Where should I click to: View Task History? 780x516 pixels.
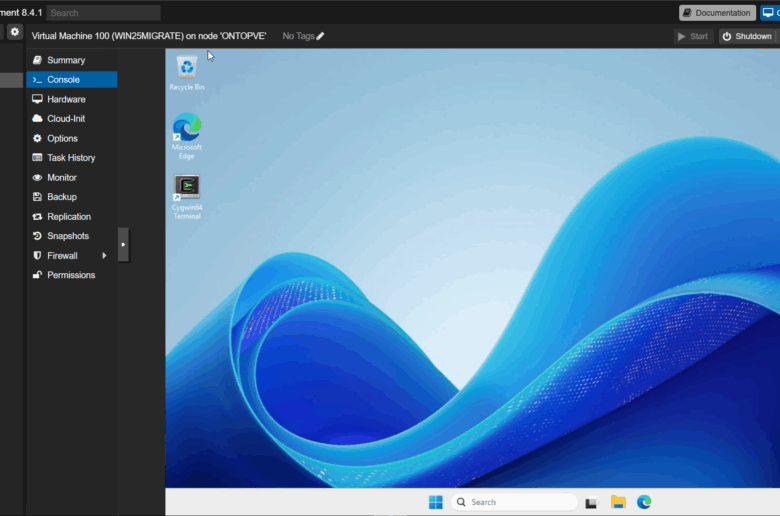click(72, 158)
